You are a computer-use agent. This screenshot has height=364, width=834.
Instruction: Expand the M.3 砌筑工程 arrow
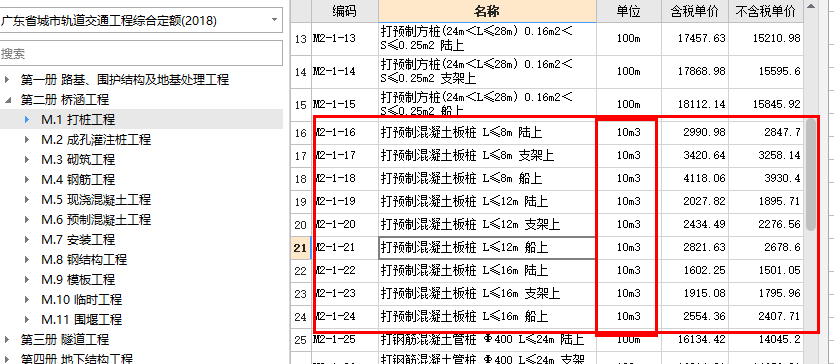tap(27, 160)
